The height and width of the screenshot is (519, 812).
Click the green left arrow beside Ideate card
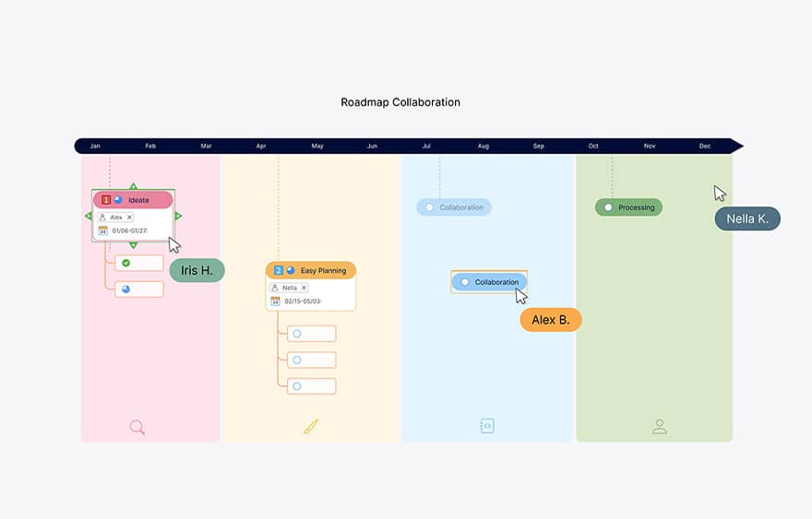pos(88,216)
